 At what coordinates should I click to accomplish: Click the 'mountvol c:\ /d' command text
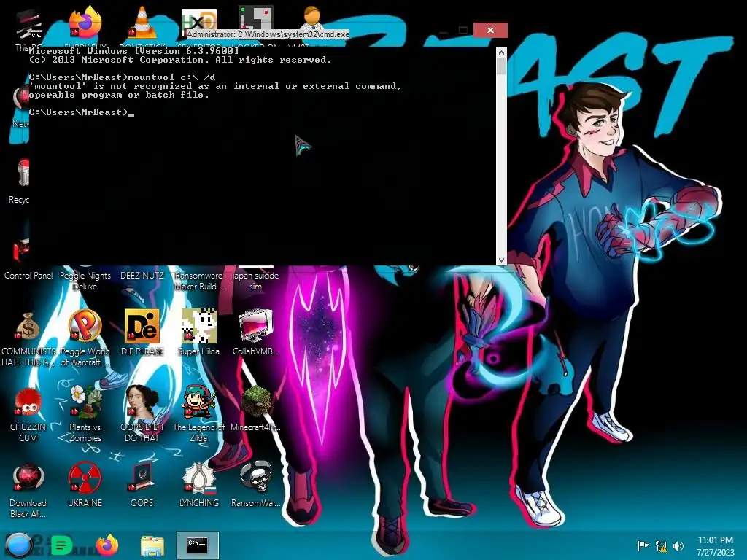tap(172, 77)
